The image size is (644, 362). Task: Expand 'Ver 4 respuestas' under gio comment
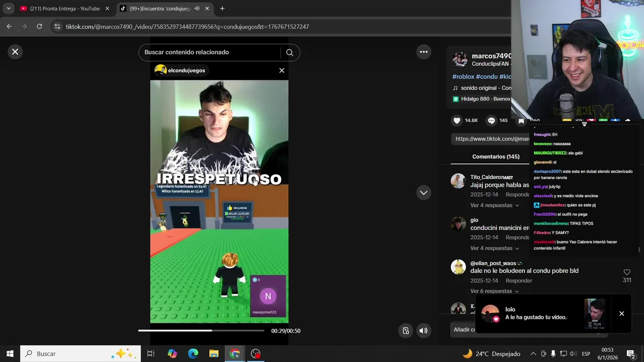click(x=495, y=248)
